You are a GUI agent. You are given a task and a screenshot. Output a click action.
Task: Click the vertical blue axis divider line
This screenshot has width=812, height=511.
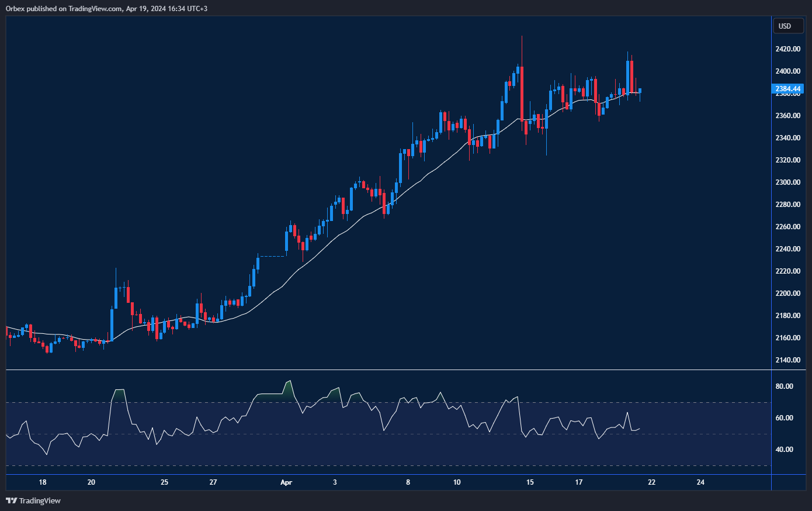click(772, 234)
